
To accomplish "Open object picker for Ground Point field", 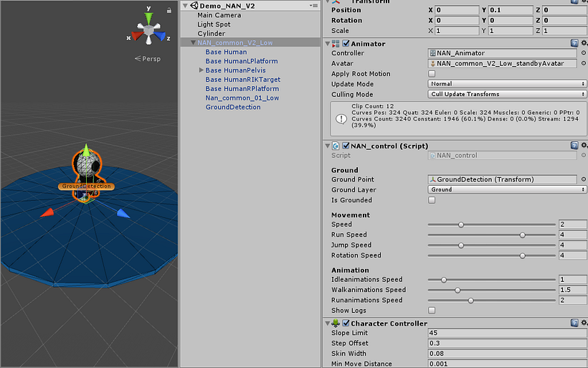I will point(584,179).
